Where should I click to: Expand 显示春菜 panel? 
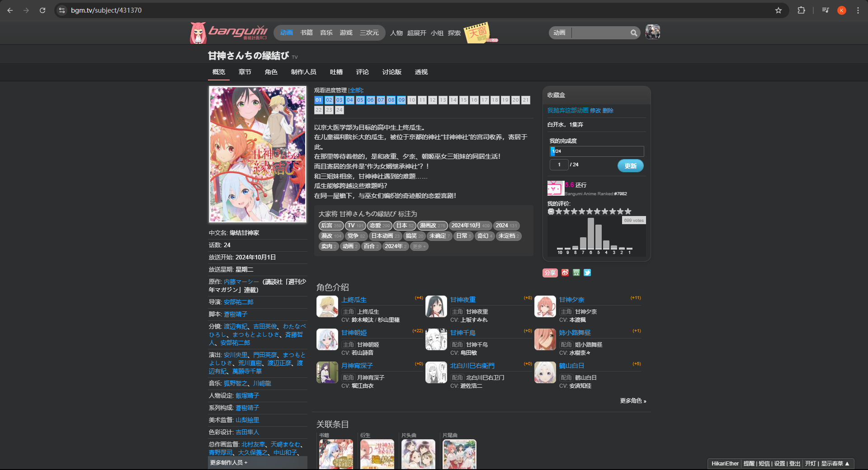[835, 464]
